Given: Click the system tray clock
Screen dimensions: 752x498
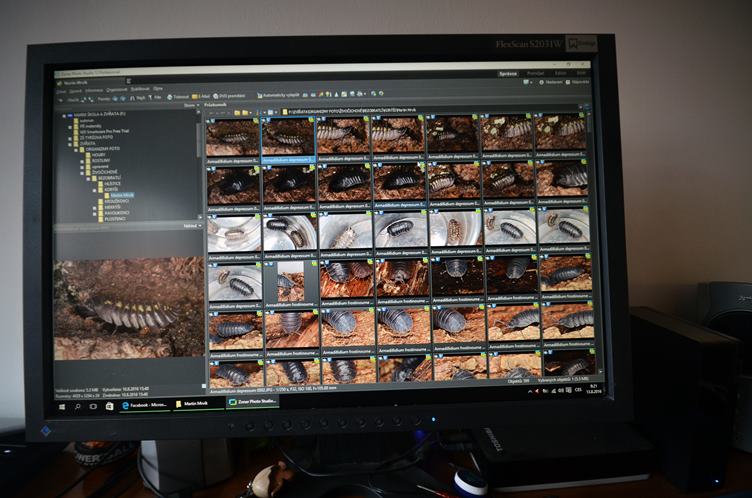Looking at the screenshot, I should [595, 388].
